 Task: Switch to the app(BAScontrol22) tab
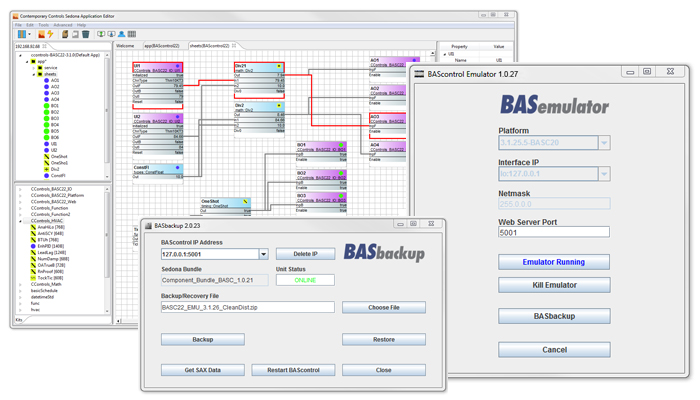162,46
